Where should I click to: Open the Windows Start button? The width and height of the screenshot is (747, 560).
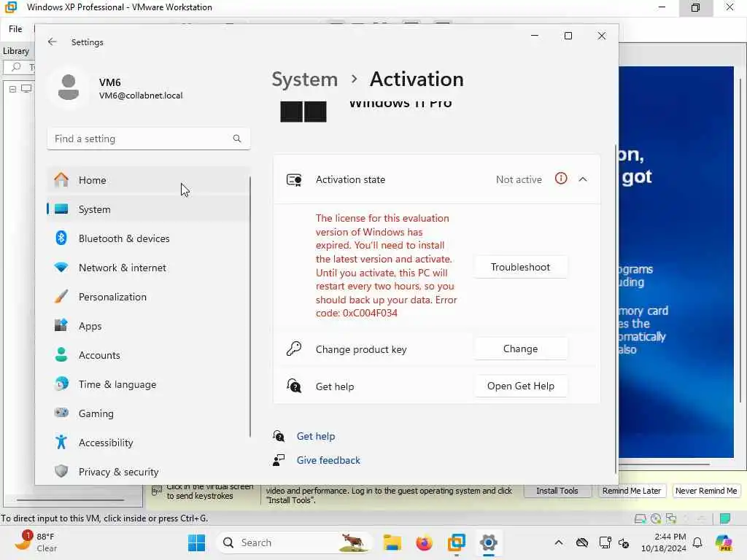(196, 542)
